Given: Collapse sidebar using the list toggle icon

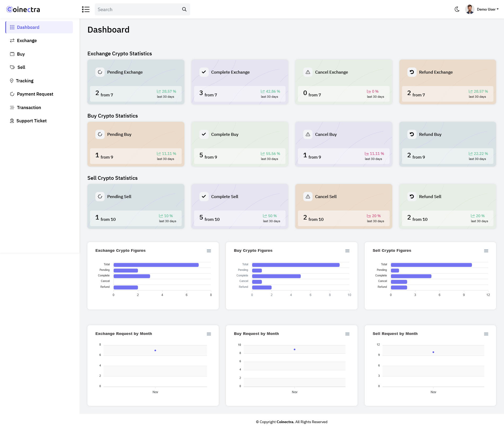Looking at the screenshot, I should tap(86, 9).
